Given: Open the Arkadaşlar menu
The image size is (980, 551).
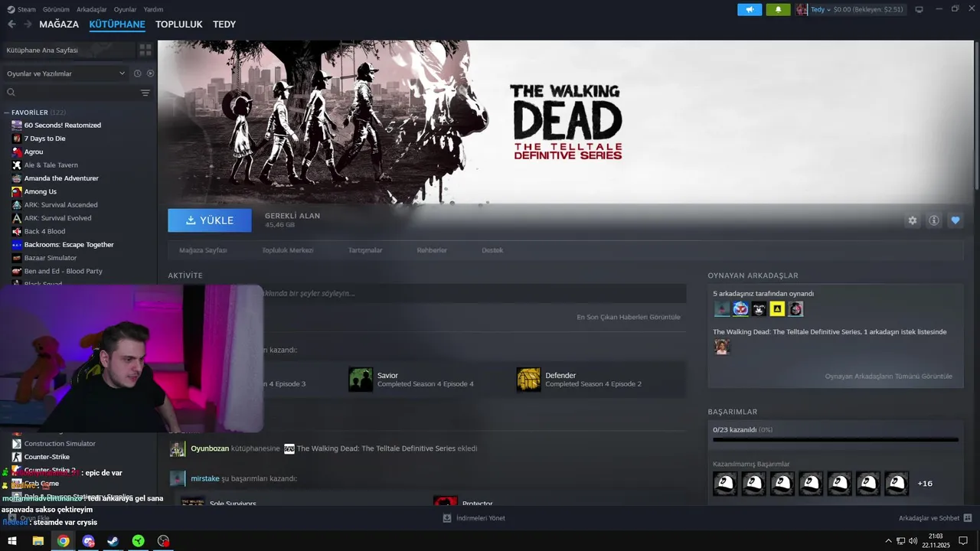Looking at the screenshot, I should (x=92, y=9).
